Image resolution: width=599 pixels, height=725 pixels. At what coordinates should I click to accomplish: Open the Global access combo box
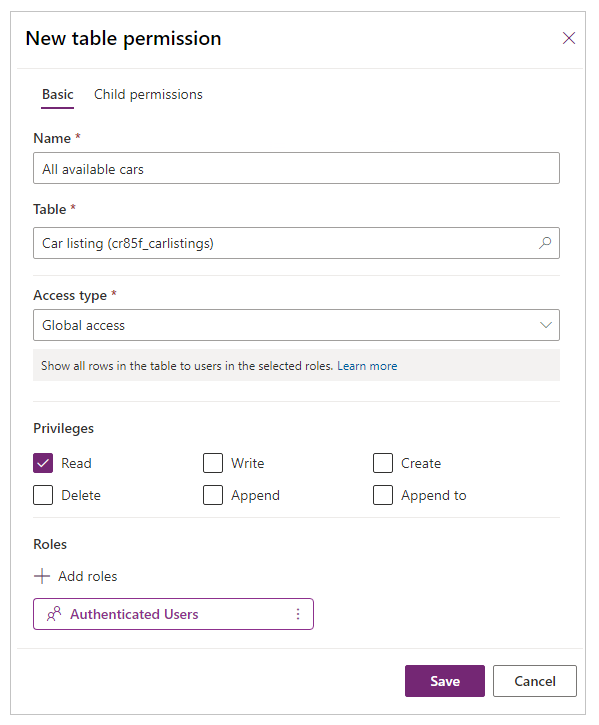[296, 325]
